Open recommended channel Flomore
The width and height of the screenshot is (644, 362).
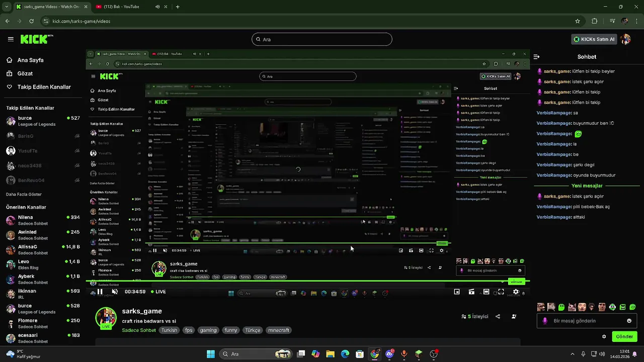coord(43,323)
